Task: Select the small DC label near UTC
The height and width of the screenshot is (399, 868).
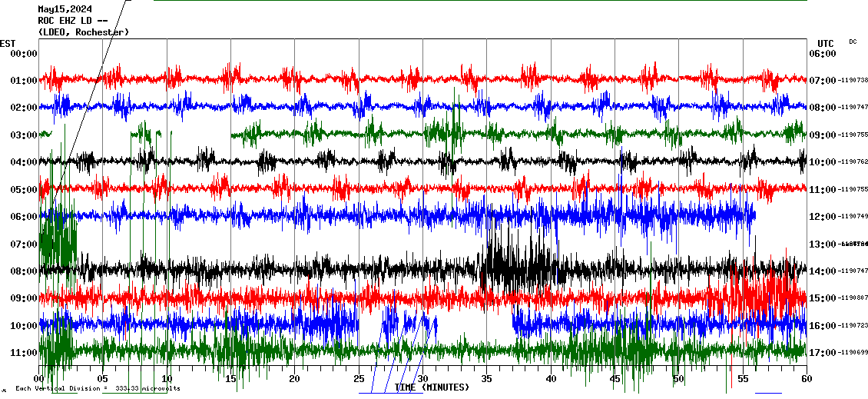Action: pyautogui.click(x=853, y=42)
